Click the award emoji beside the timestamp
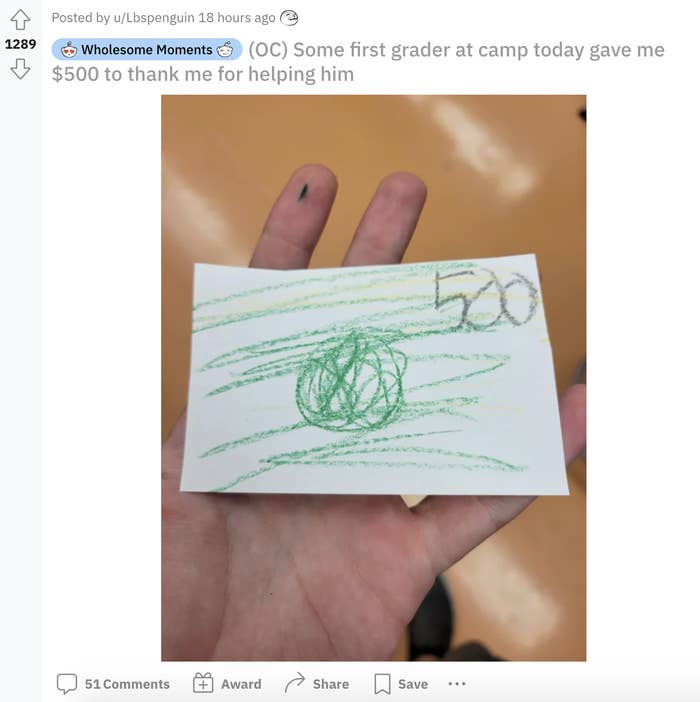This screenshot has width=700, height=702. click(289, 18)
